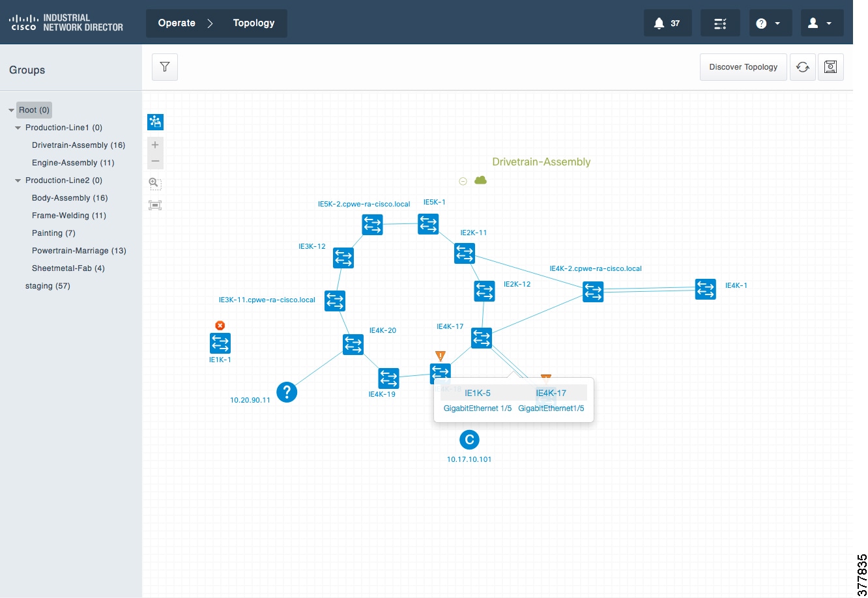This screenshot has height=598, width=868.
Task: Select unknown device 10.20.90.11 node
Action: (287, 392)
